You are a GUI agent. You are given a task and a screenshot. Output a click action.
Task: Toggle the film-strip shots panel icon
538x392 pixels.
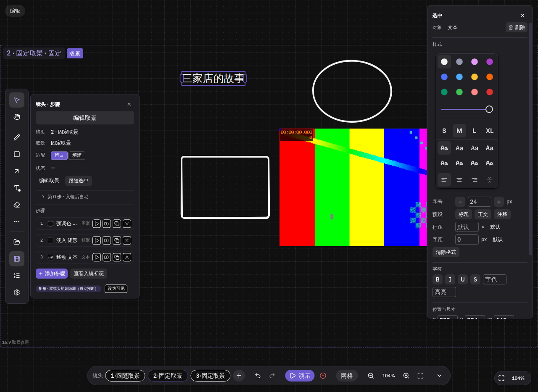click(x=17, y=259)
